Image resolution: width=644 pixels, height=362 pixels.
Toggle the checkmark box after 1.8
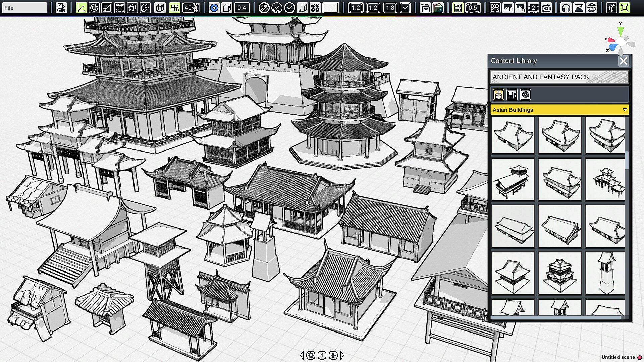pos(405,8)
